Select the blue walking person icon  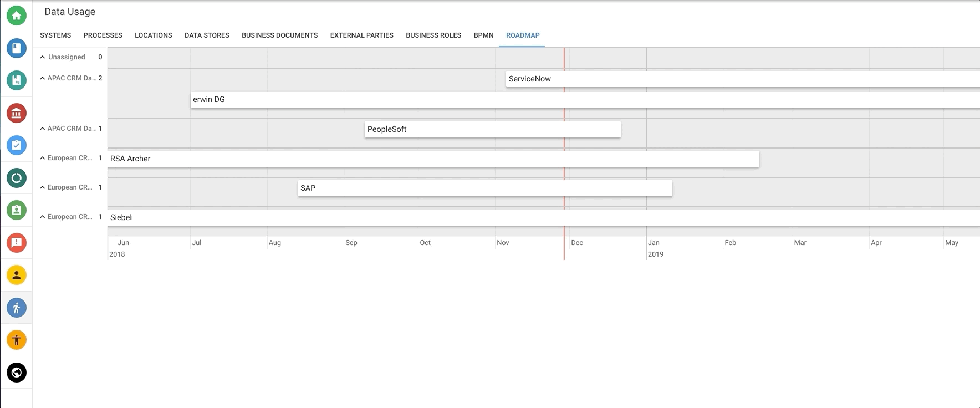point(17,308)
